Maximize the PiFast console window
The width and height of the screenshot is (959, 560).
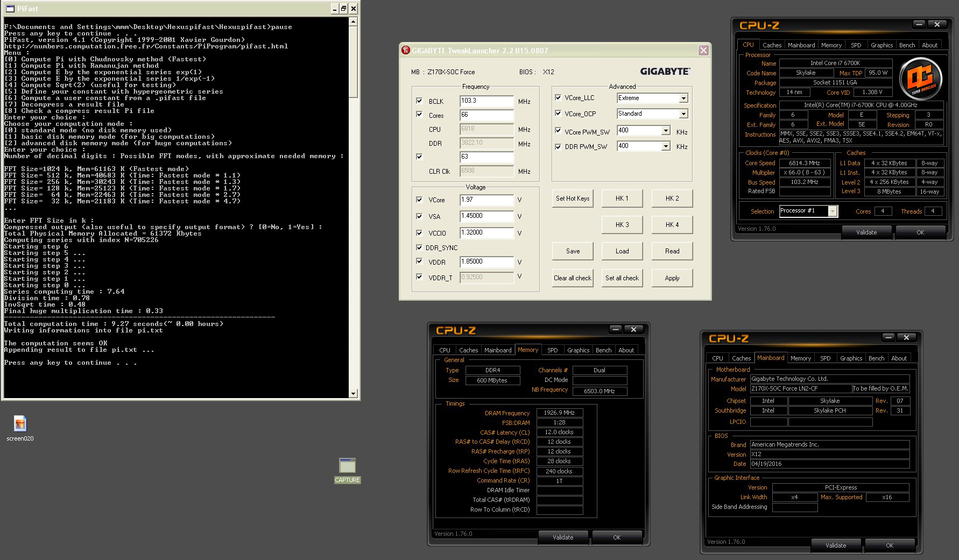(x=343, y=9)
